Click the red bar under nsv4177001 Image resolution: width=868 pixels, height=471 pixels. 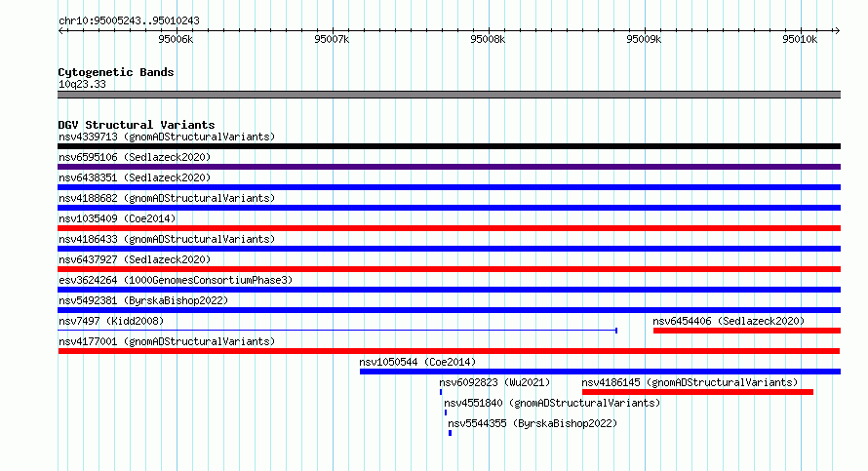(x=449, y=351)
